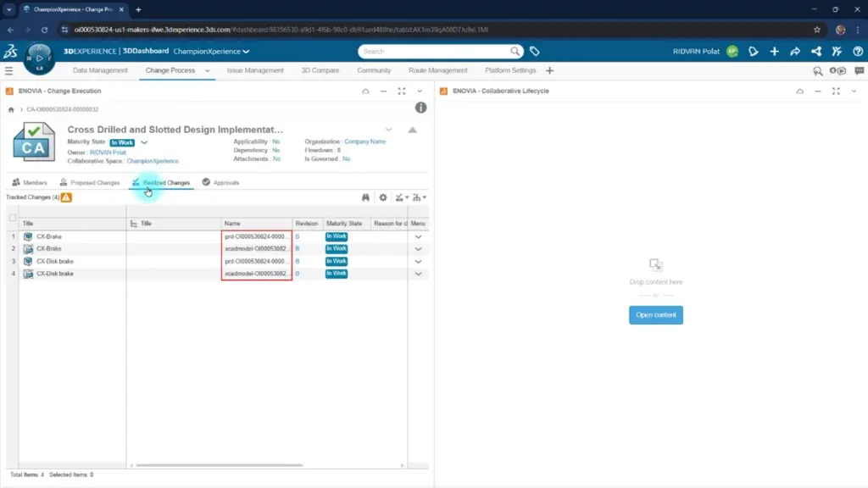Click the Open content button
The width and height of the screenshot is (868, 488).
click(656, 315)
